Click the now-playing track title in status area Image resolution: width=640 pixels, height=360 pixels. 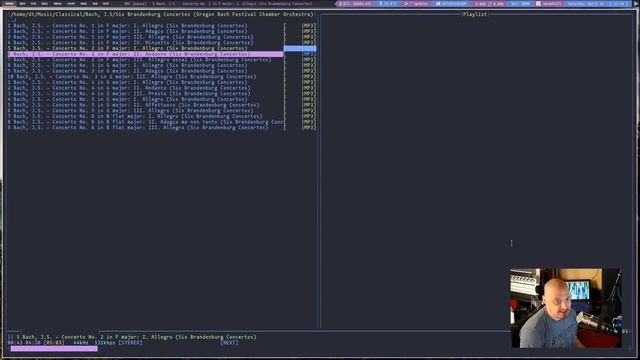pyautogui.click(x=136, y=337)
